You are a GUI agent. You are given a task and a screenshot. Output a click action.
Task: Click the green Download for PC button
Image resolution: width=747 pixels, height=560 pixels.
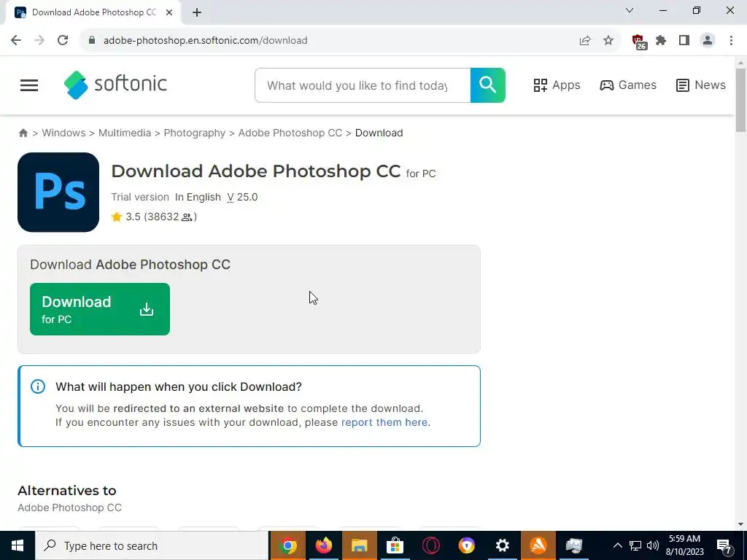coord(99,309)
